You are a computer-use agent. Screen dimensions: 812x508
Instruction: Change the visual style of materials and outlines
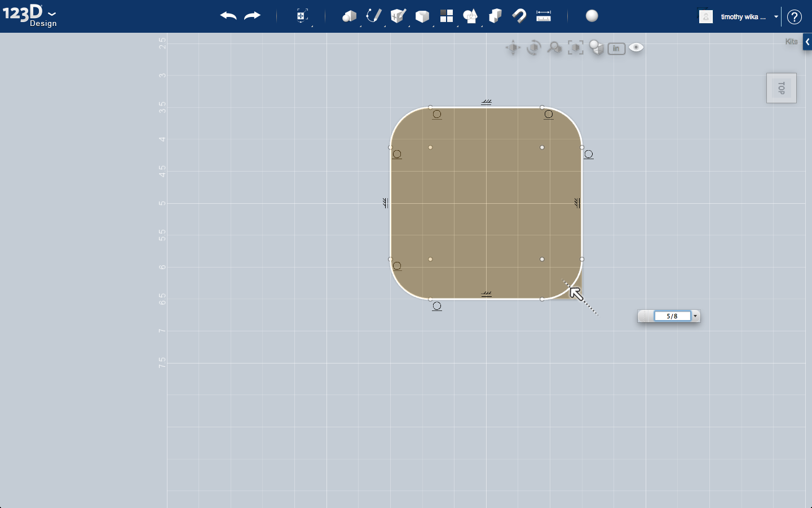point(596,48)
